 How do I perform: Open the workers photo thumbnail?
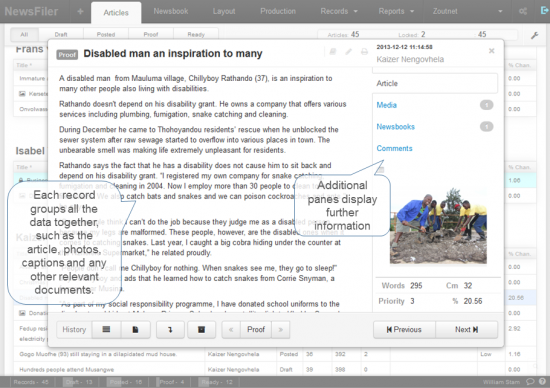click(x=438, y=226)
